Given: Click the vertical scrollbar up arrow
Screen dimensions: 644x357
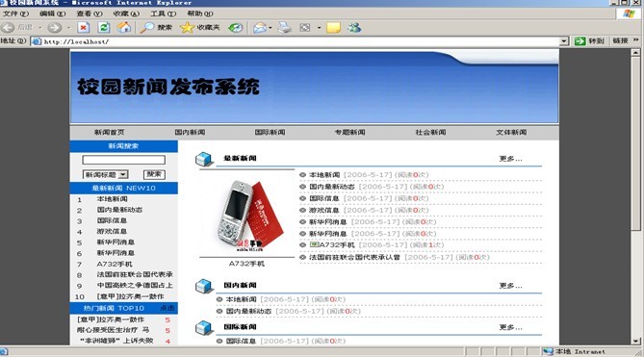Looking at the screenshot, I should 635,53.
